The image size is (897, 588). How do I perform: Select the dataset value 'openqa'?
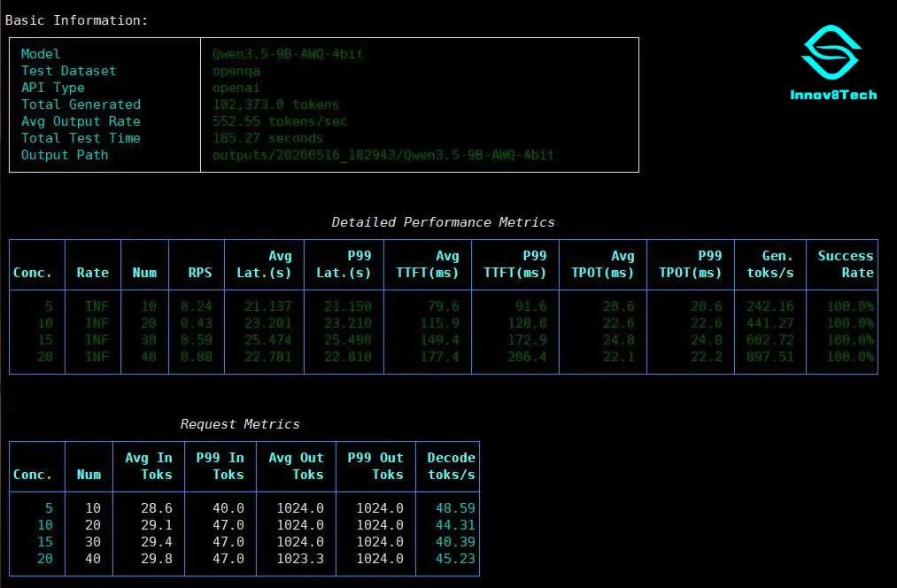point(236,72)
